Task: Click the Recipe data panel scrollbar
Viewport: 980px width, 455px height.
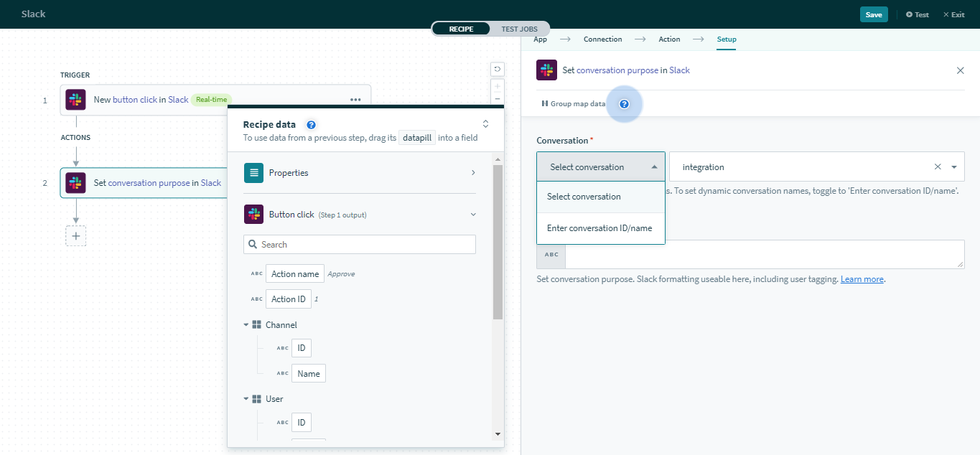Action: (498, 244)
